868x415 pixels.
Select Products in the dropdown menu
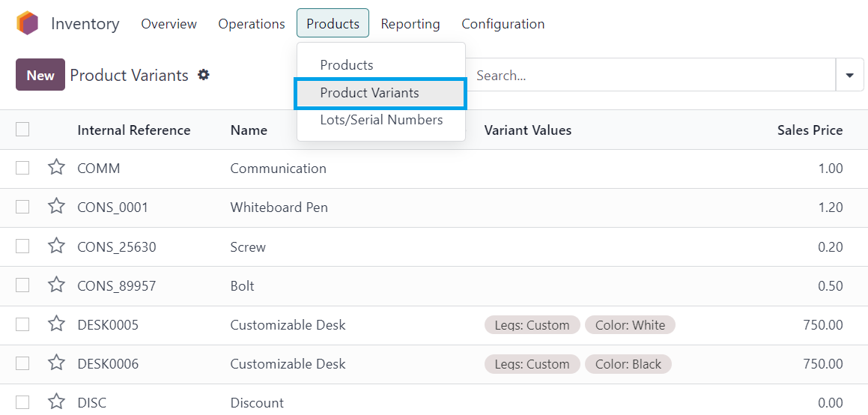pyautogui.click(x=347, y=64)
